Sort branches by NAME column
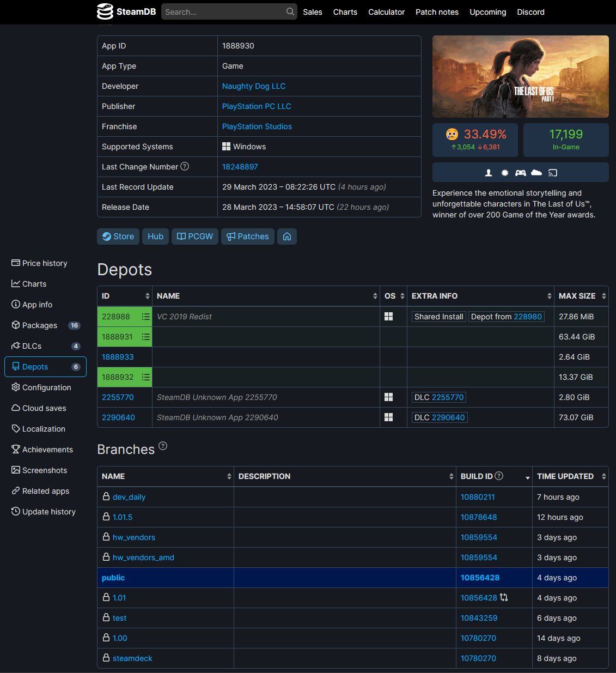 click(166, 476)
